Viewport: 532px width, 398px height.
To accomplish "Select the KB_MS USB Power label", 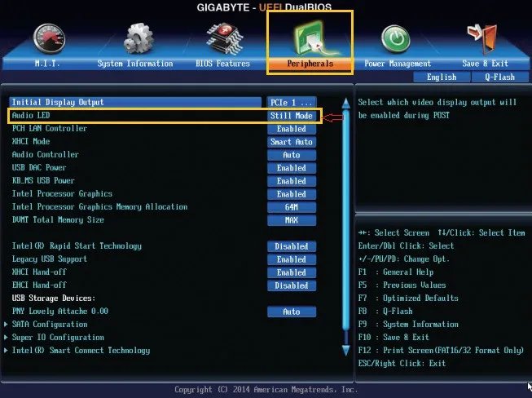I will point(43,181).
